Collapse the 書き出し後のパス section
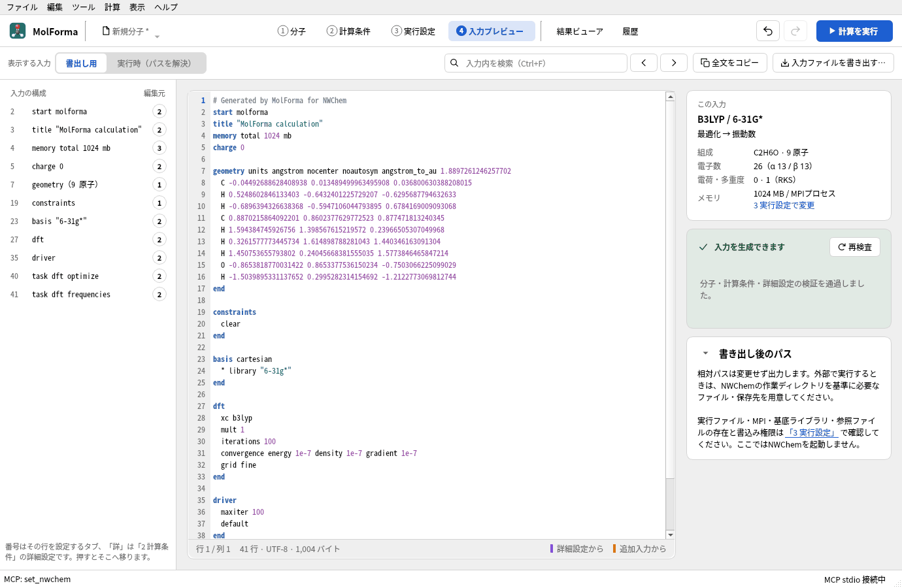902x588 pixels. coord(705,353)
